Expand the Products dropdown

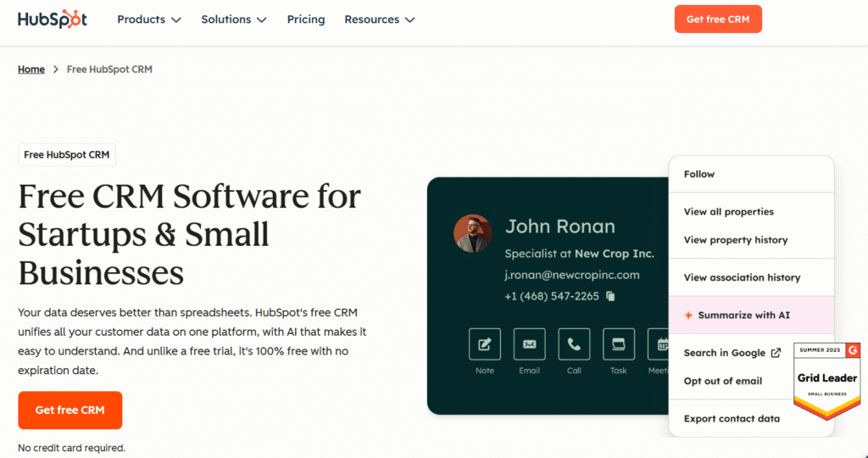coord(149,20)
